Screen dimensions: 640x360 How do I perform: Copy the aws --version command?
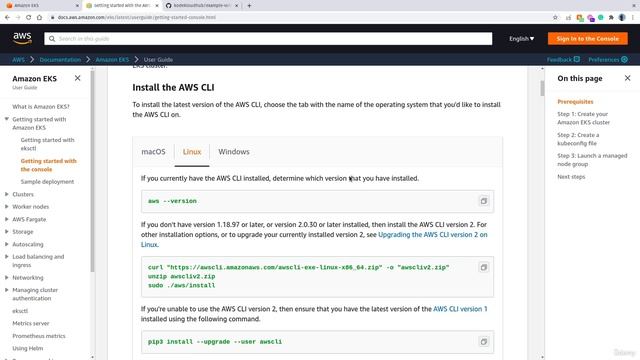[484, 201]
